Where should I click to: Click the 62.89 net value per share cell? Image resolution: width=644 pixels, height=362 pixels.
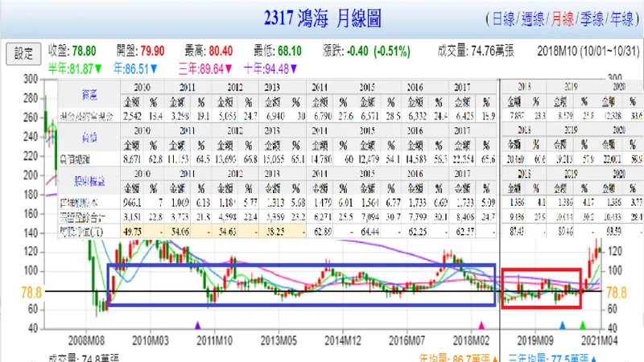[323, 232]
